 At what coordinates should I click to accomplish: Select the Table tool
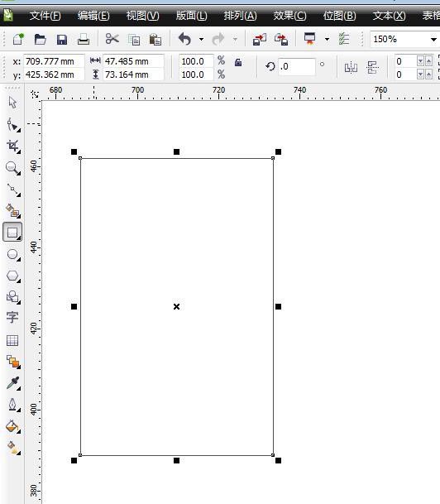click(12, 340)
